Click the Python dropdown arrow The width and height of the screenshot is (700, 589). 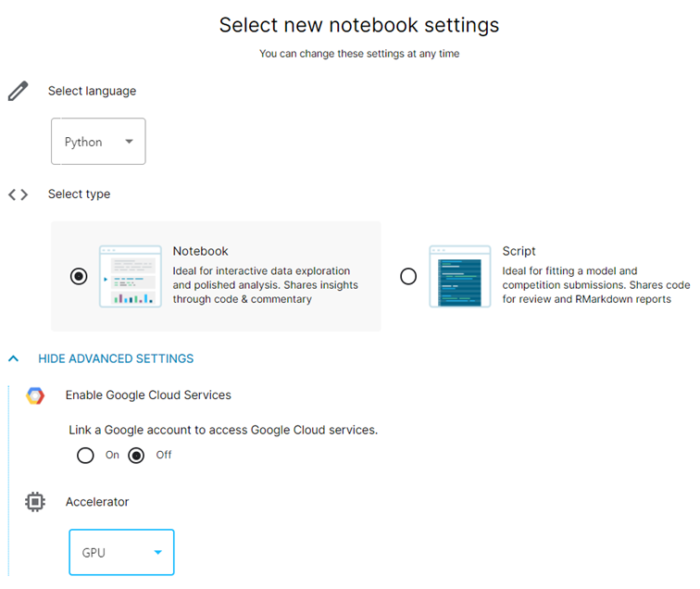(x=129, y=142)
